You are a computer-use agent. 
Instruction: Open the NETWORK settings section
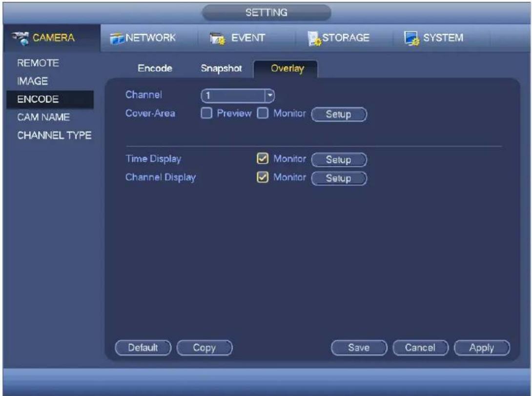149,38
